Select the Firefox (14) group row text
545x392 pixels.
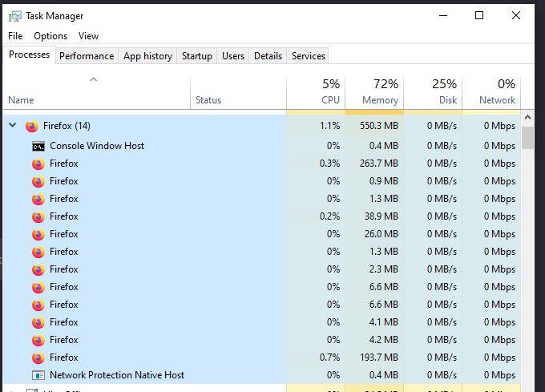(67, 126)
